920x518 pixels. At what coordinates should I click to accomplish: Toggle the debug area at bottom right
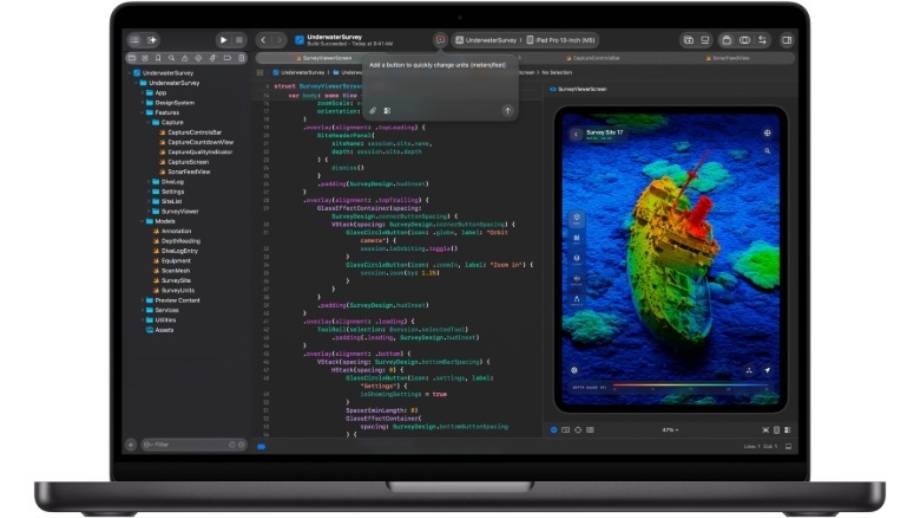coord(788,446)
